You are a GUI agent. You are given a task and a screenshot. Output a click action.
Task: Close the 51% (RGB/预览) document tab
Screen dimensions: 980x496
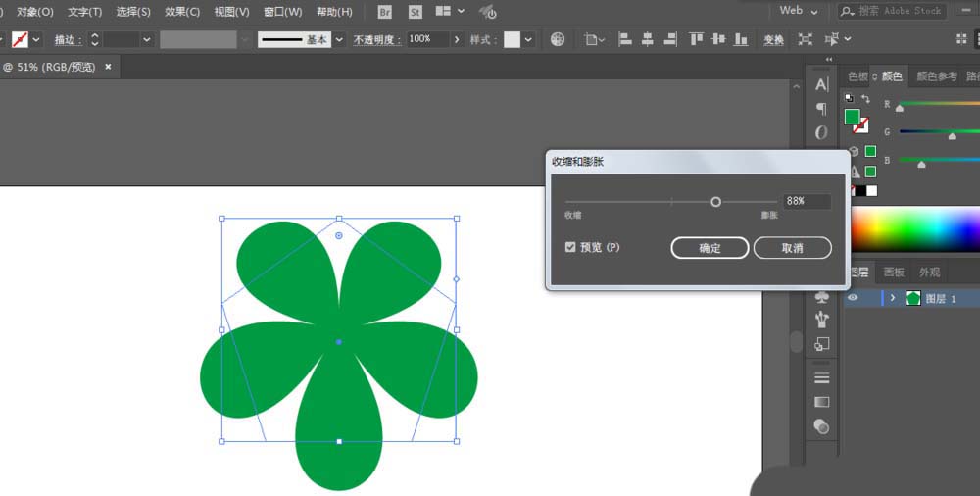tap(108, 67)
